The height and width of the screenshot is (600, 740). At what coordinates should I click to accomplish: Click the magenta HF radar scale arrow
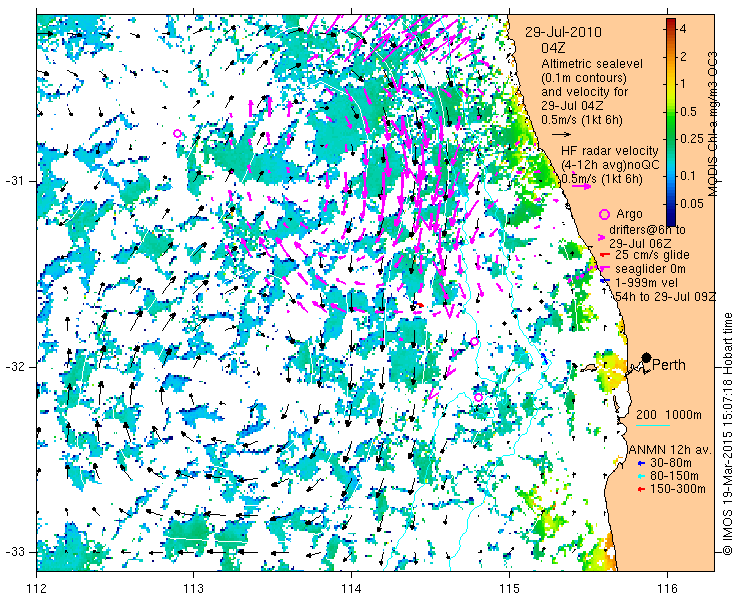[581, 186]
